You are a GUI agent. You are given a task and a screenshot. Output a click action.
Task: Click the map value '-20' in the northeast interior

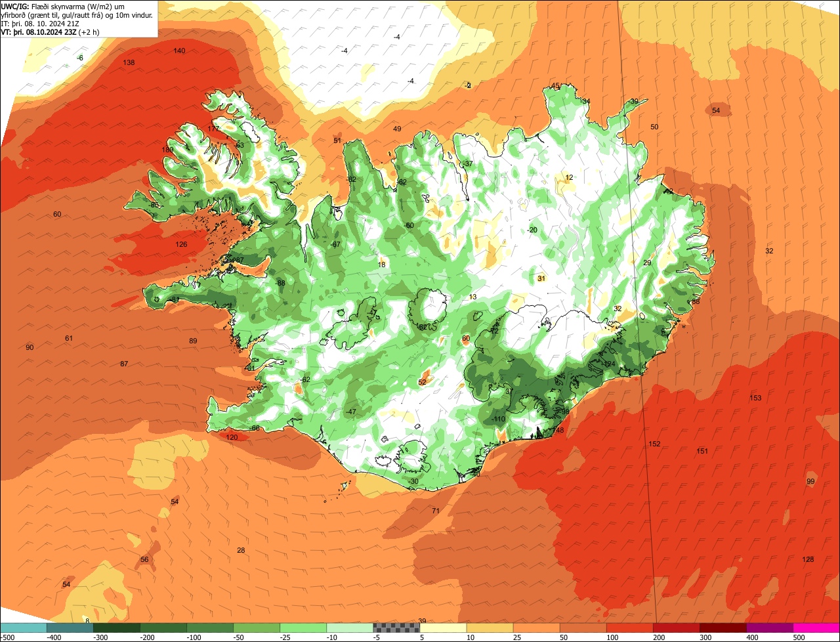[532, 230]
